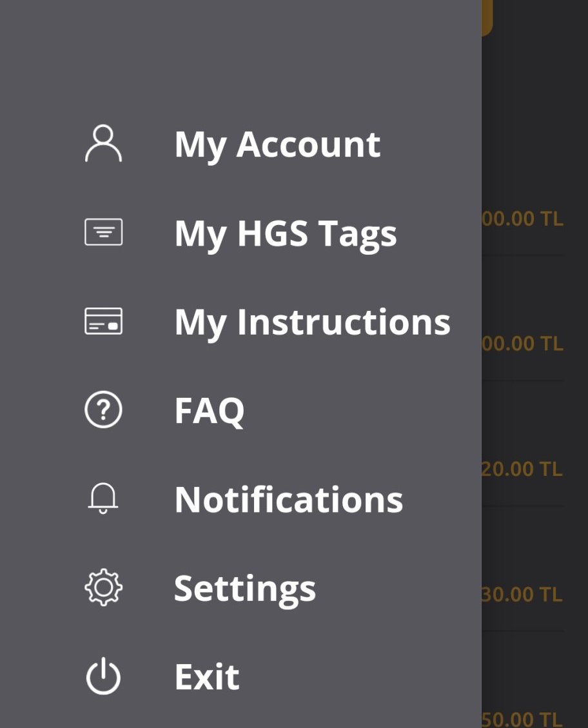
Task: Tap the power icon for Exit
Action: pos(103,677)
